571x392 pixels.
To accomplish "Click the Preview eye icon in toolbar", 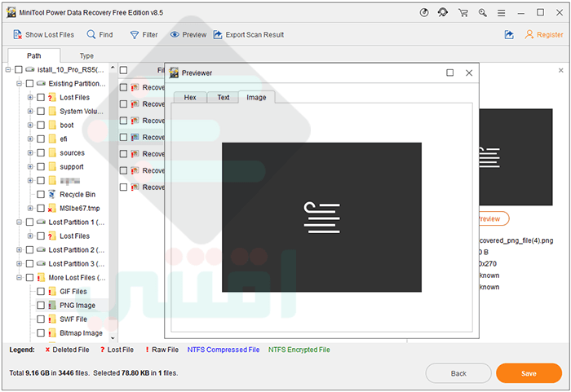I will (175, 34).
